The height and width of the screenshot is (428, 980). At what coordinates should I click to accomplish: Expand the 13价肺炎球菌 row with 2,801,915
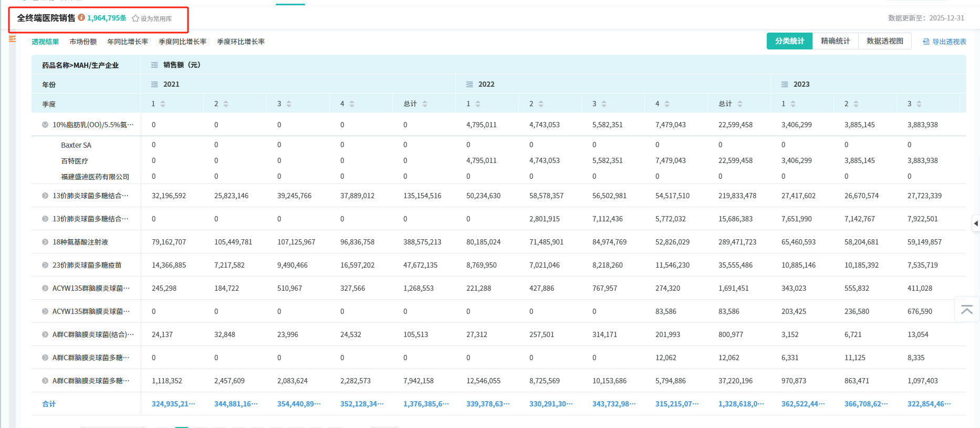[45, 219]
